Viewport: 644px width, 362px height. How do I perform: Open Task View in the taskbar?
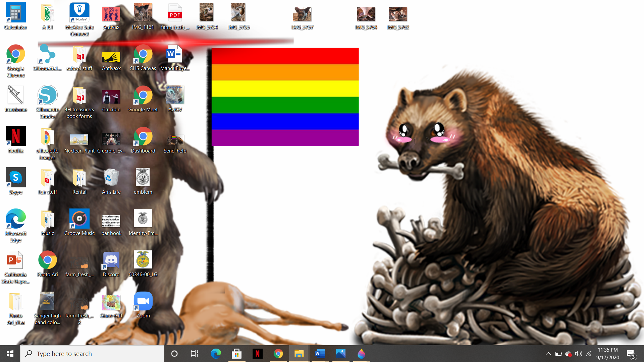click(194, 354)
